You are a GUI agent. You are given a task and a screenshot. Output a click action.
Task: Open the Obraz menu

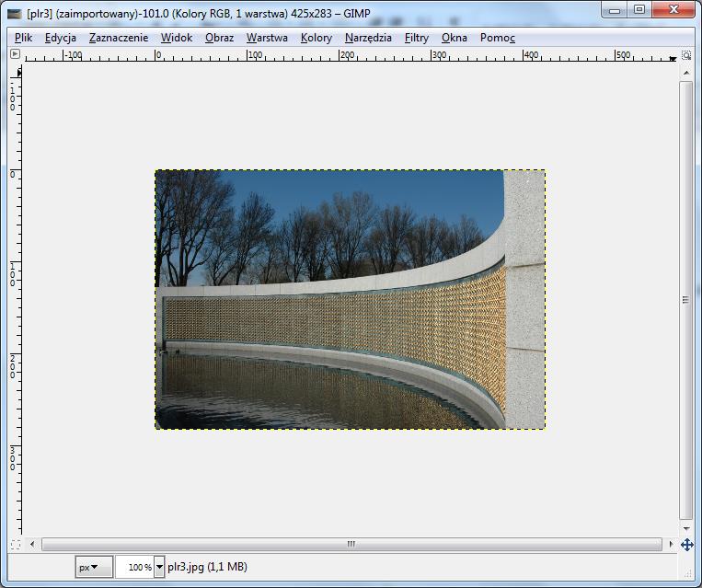[x=219, y=38]
